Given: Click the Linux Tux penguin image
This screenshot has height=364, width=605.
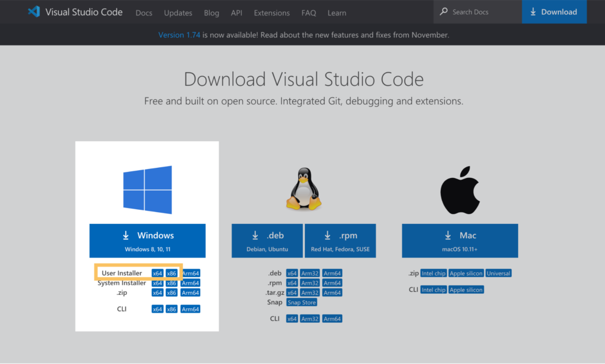Looking at the screenshot, I should point(304,188).
